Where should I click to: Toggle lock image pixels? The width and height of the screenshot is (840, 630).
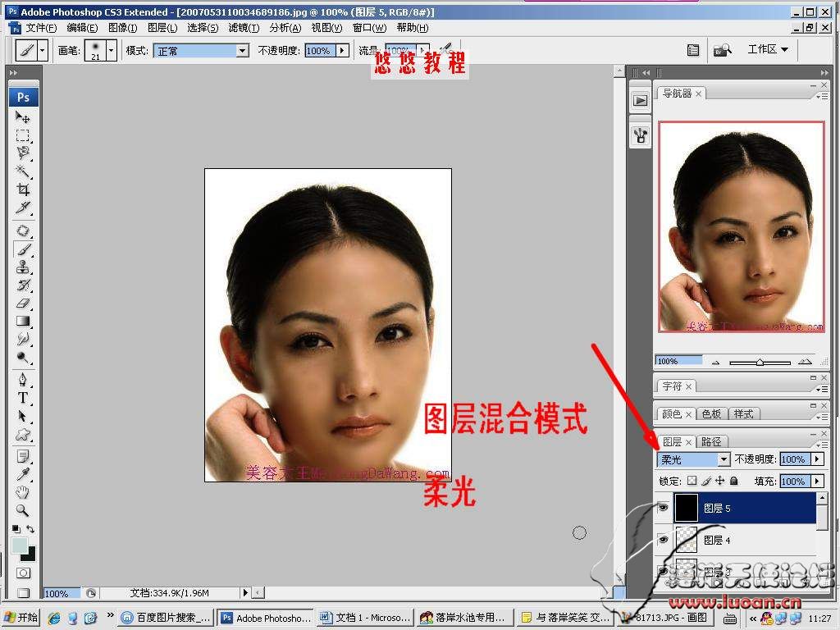[706, 481]
